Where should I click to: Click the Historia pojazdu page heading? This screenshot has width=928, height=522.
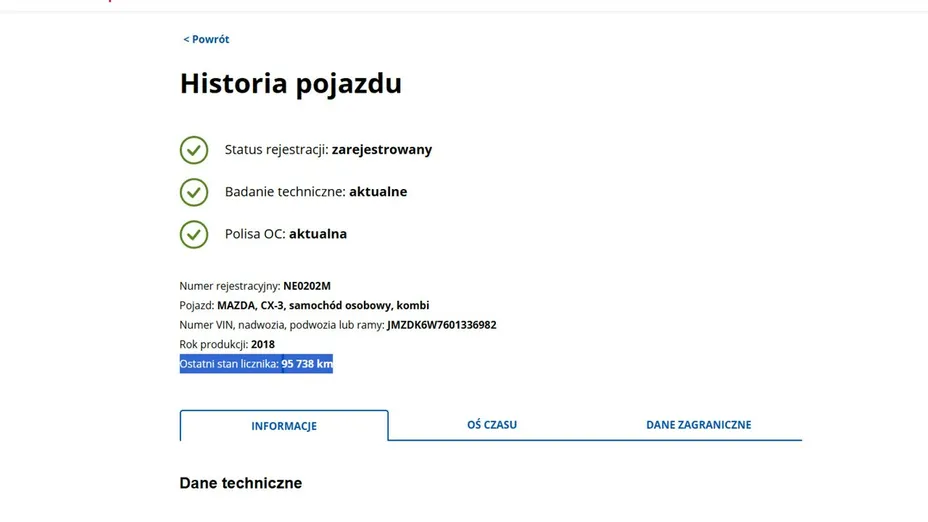tap(290, 84)
